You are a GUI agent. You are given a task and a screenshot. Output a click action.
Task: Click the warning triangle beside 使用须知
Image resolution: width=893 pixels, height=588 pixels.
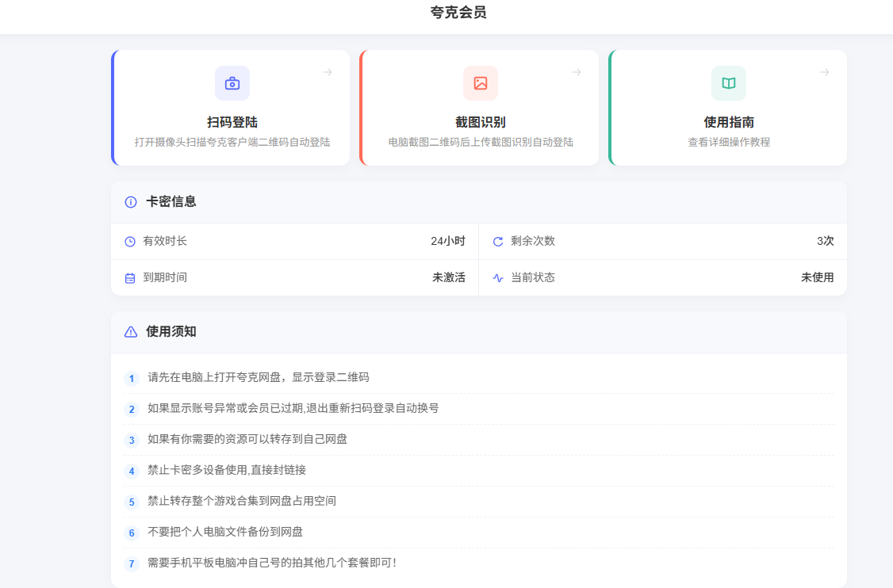click(131, 332)
